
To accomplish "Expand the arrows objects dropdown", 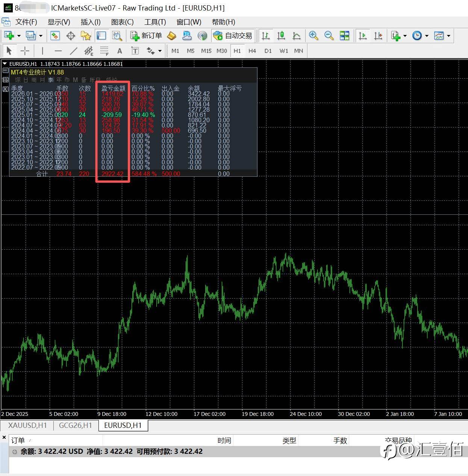I will (160, 51).
